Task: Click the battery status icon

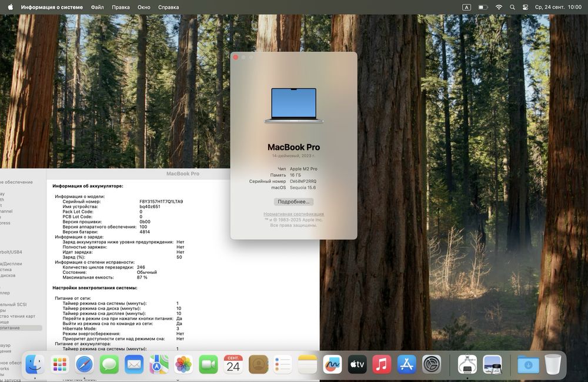Action: [483, 7]
